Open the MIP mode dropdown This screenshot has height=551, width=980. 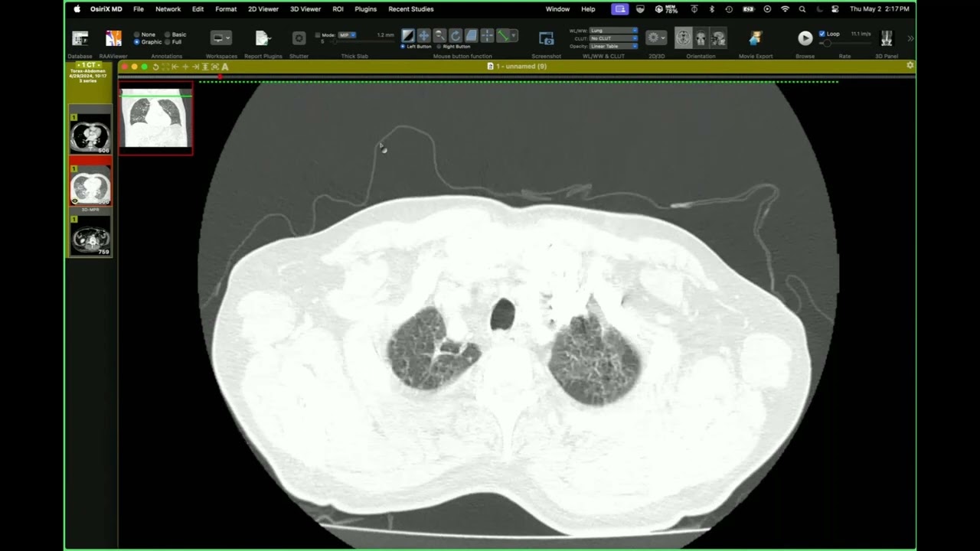[x=347, y=35]
